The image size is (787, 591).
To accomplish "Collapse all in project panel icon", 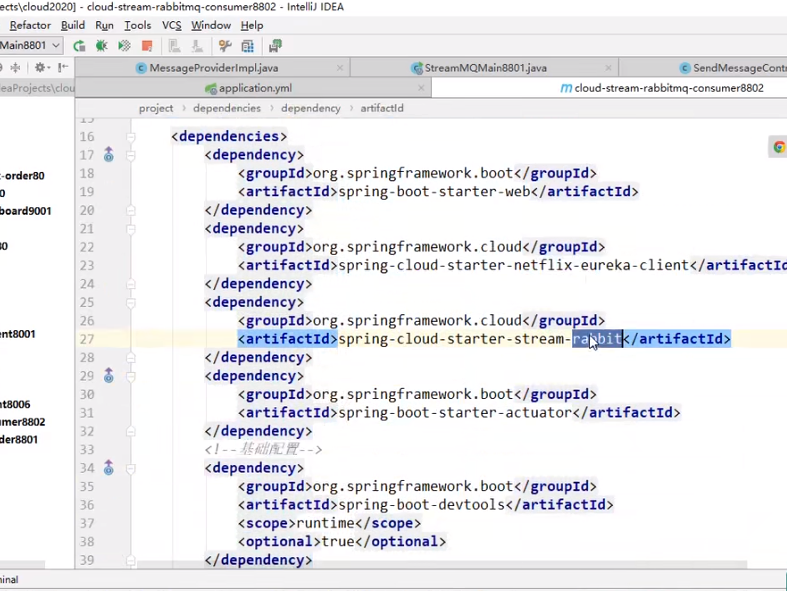I will 15,67.
